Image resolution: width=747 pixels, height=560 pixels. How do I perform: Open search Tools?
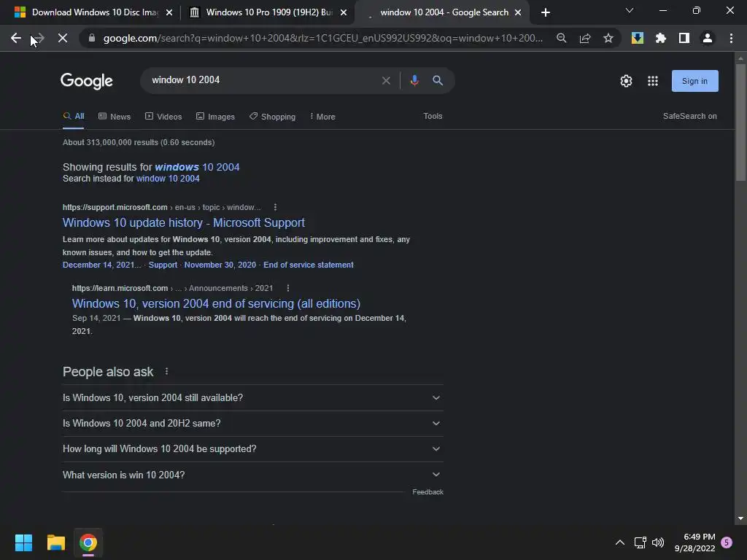point(433,116)
